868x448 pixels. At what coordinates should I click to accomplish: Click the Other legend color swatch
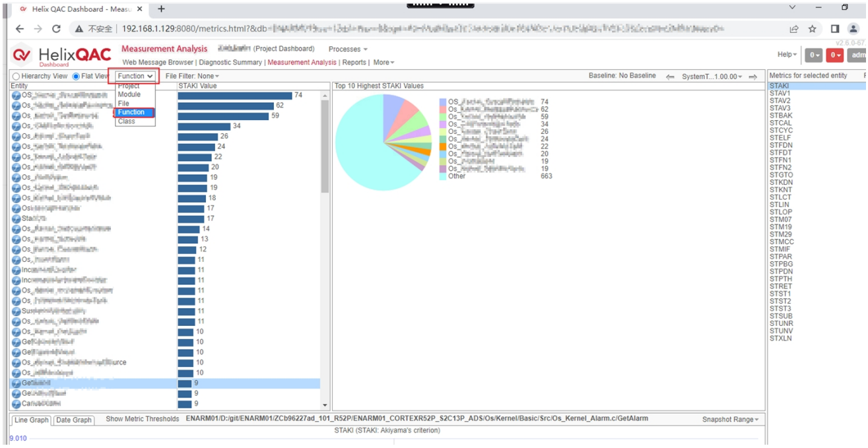coord(443,177)
